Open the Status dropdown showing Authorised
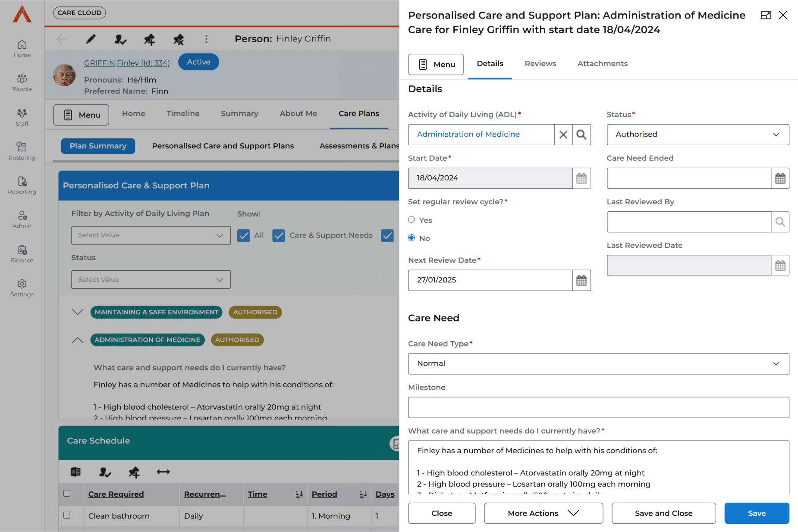The height and width of the screenshot is (532, 798). point(697,135)
